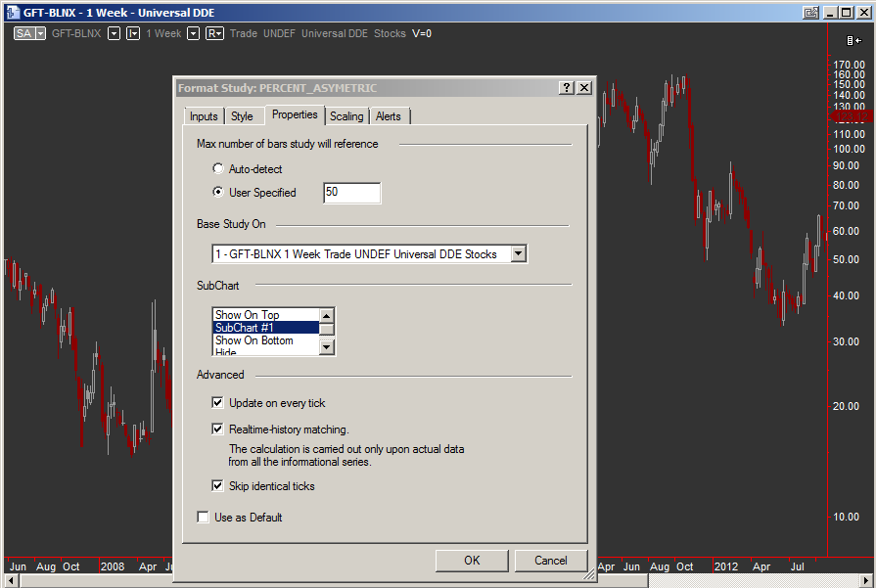Close the Format Study dialog
The image size is (876, 588).
tap(584, 88)
